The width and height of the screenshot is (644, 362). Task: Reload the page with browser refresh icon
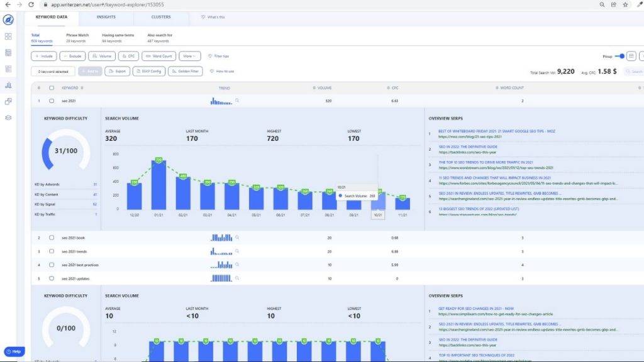click(31, 4)
